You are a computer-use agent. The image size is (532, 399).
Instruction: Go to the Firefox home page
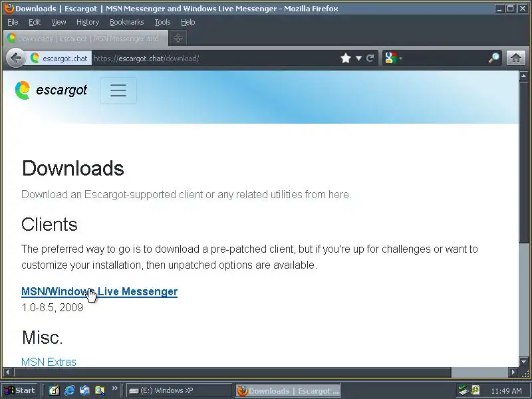pyautogui.click(x=516, y=58)
